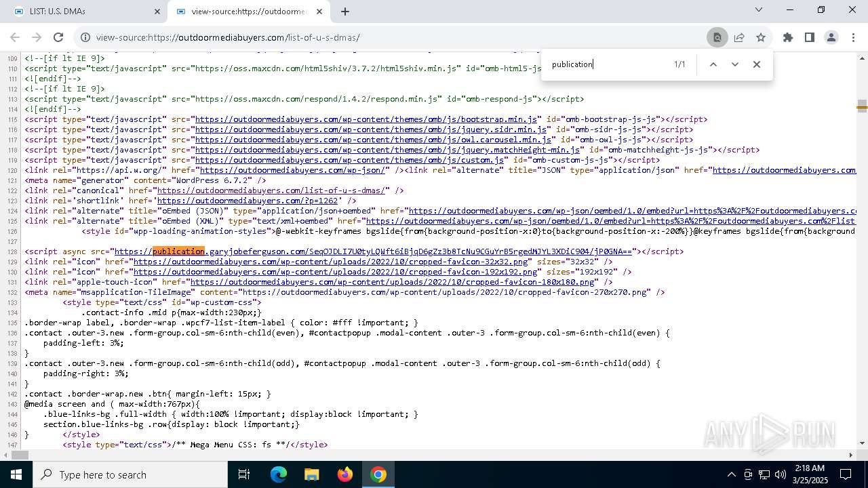Jump to next find result
The width and height of the screenshot is (868, 488).
(x=734, y=64)
